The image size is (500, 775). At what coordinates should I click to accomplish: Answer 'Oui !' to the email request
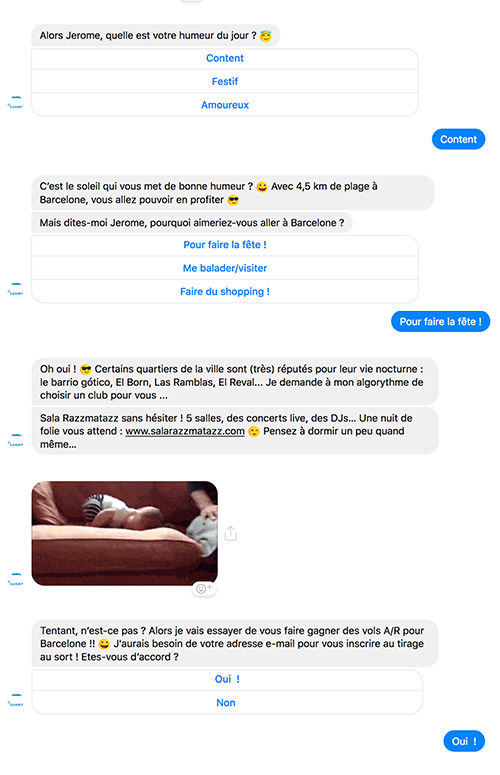coord(227,679)
